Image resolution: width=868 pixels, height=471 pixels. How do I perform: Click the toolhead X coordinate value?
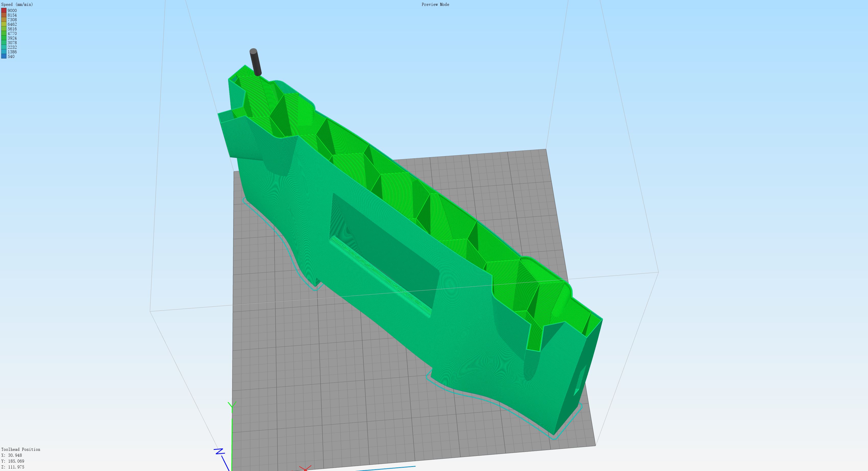tap(15, 455)
